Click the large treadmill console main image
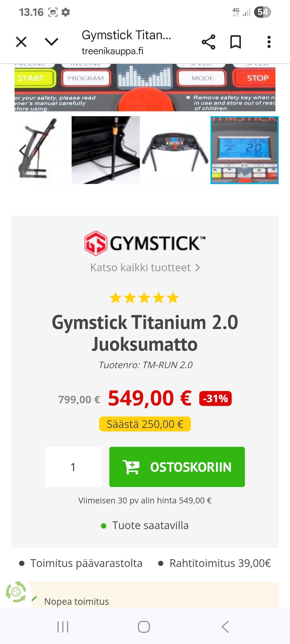Viewport: 290px width, 644px height. tap(145, 88)
